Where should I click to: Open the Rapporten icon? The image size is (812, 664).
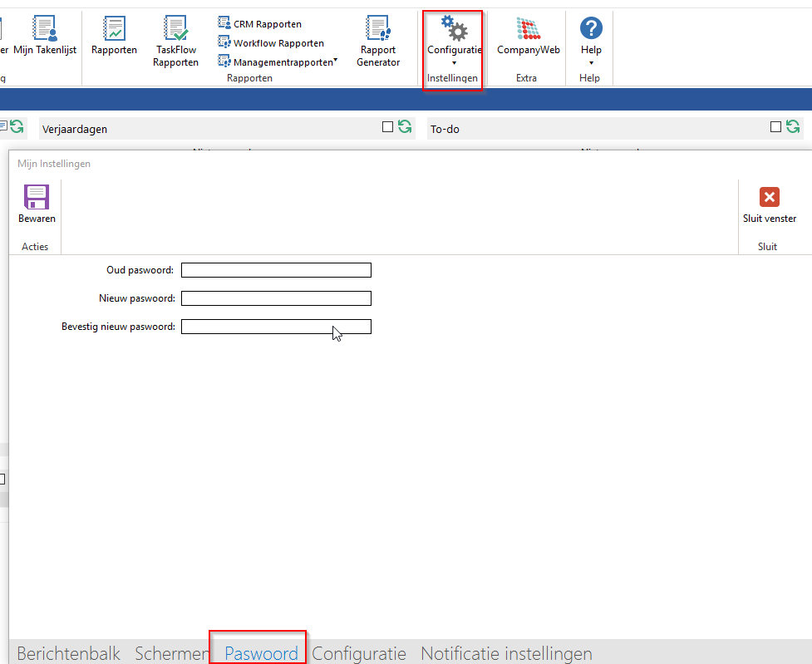pos(114,30)
